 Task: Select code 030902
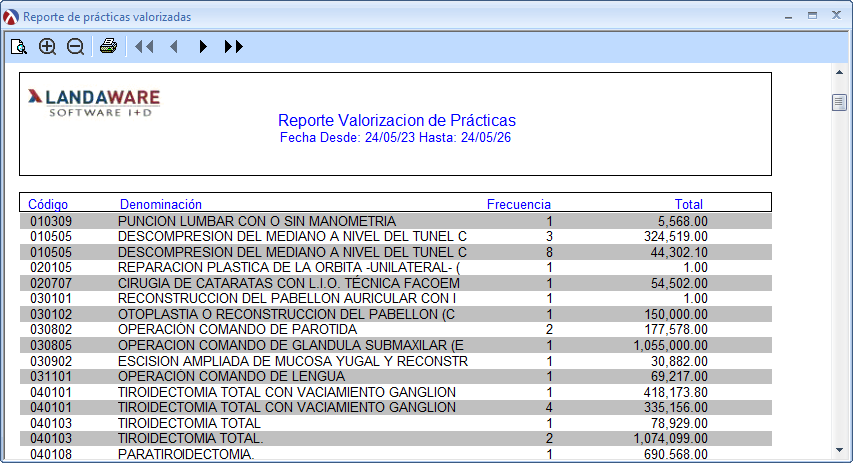click(x=51, y=361)
